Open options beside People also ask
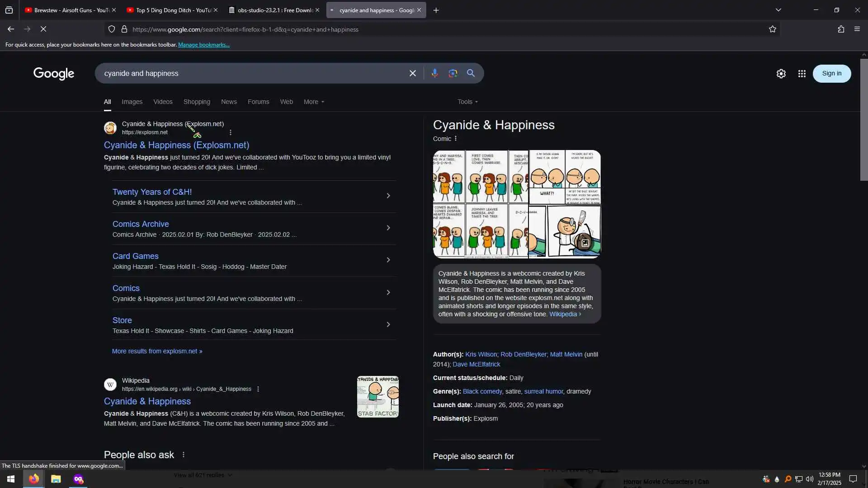 [184, 455]
